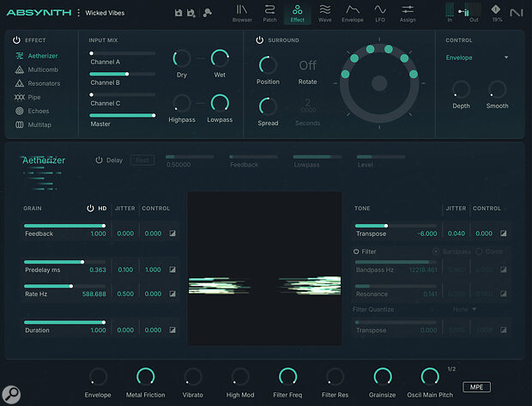The width and height of the screenshot is (532, 406).
Task: Click the Predelay row control assign icon
Action: click(172, 270)
